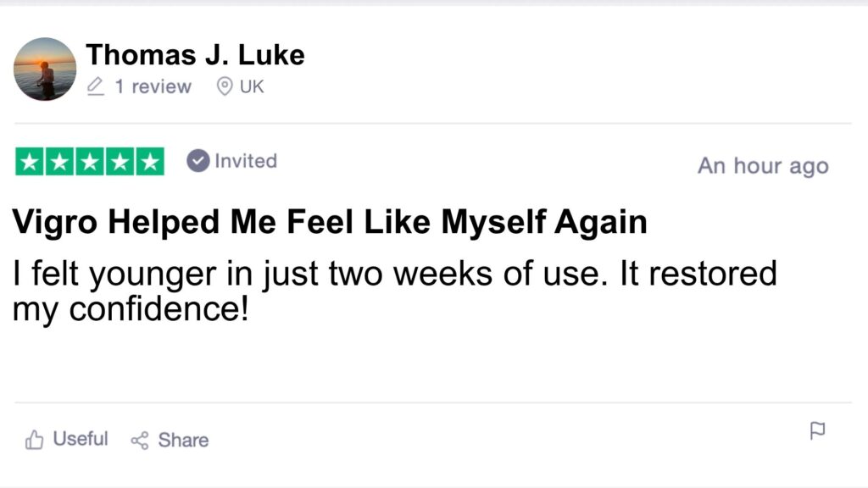868x488 pixels.
Task: Click the location pin icon
Action: 225,86
